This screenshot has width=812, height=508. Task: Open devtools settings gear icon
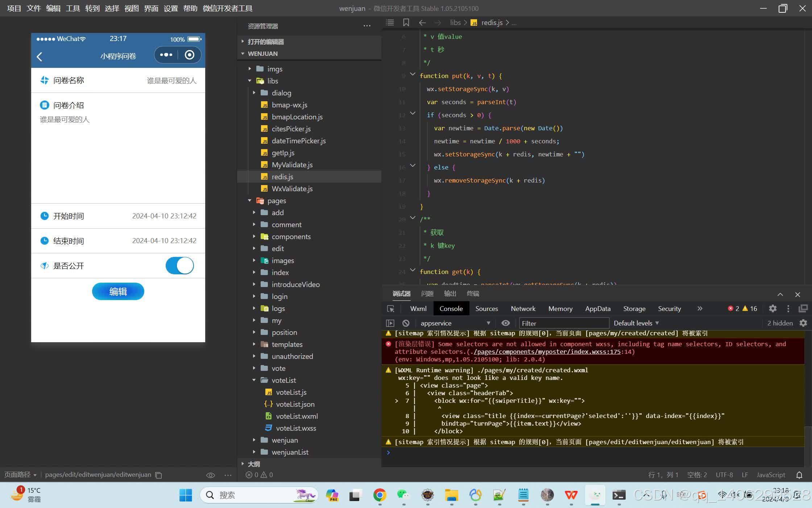tap(772, 308)
